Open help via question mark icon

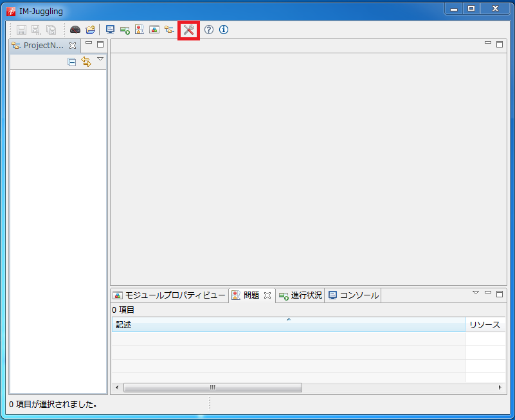click(209, 30)
